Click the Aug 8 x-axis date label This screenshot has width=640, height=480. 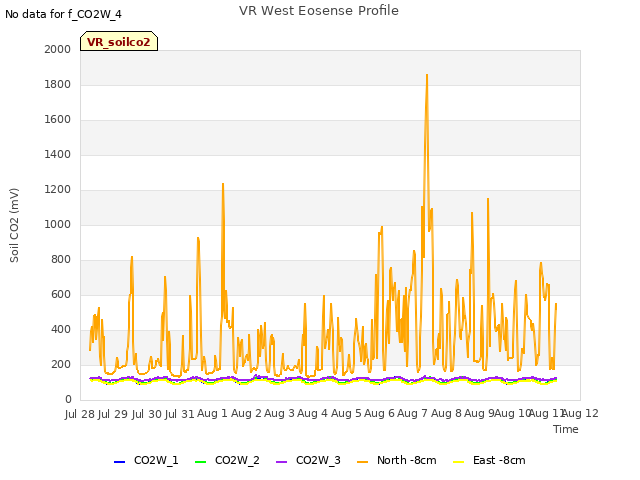pyautogui.click(x=446, y=414)
